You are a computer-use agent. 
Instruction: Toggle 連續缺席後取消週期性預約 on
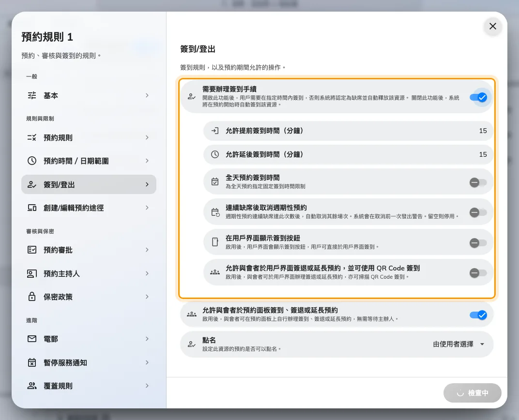478,212
